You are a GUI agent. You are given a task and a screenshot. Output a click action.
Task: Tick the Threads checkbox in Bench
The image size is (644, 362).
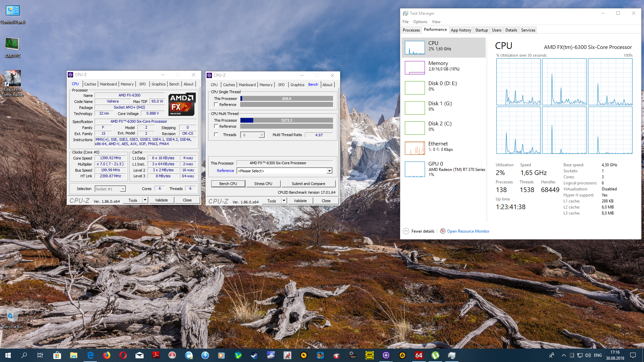[x=216, y=134]
